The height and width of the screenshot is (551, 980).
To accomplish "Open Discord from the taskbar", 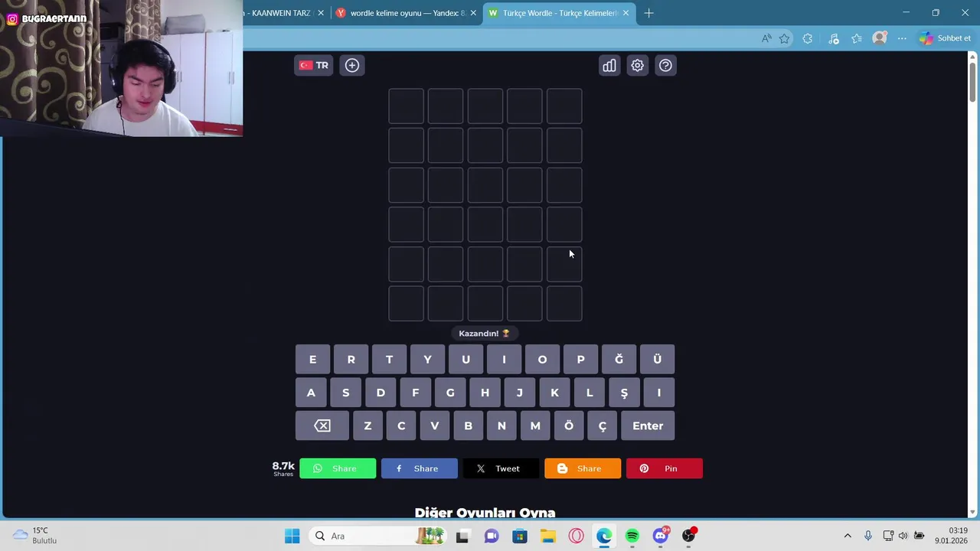I will [661, 536].
